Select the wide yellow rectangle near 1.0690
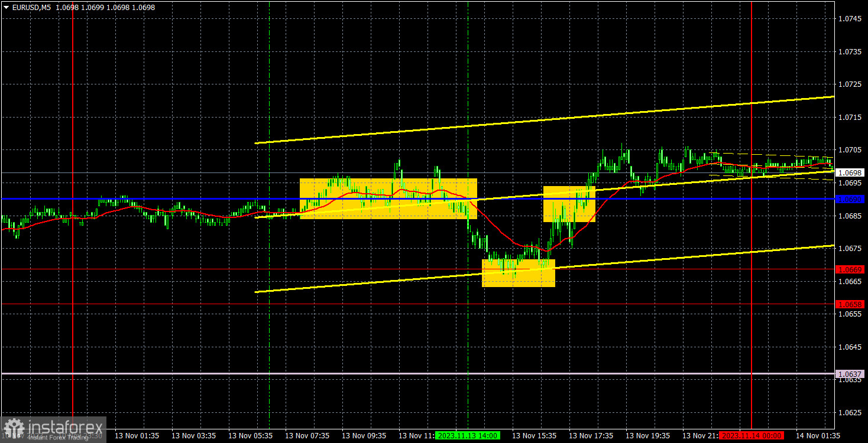The width and height of the screenshot is (868, 443). tap(388, 198)
